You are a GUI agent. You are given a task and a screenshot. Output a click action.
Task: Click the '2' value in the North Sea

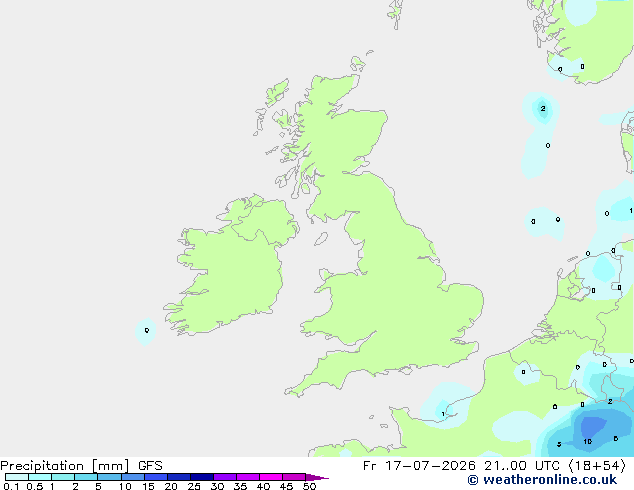point(543,108)
